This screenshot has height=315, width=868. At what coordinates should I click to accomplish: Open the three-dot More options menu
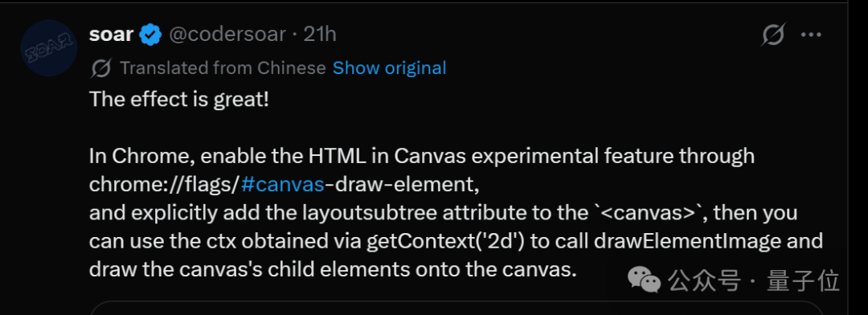coord(812,35)
